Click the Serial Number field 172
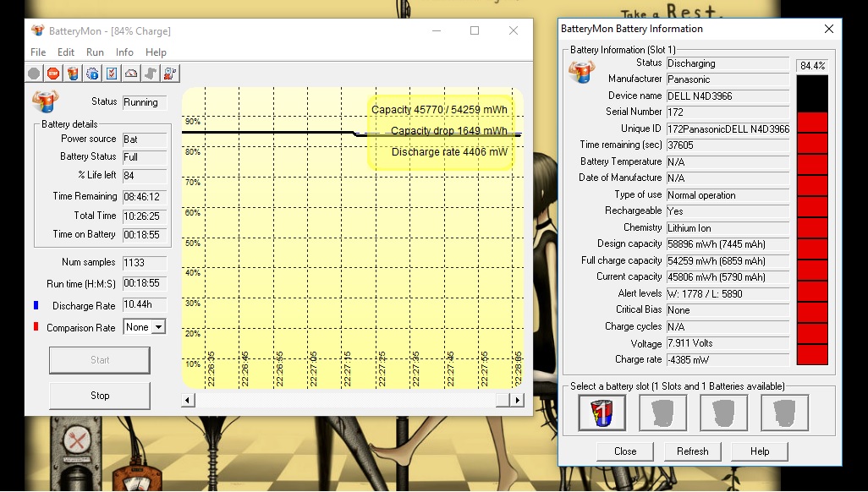868x492 pixels. click(728, 112)
